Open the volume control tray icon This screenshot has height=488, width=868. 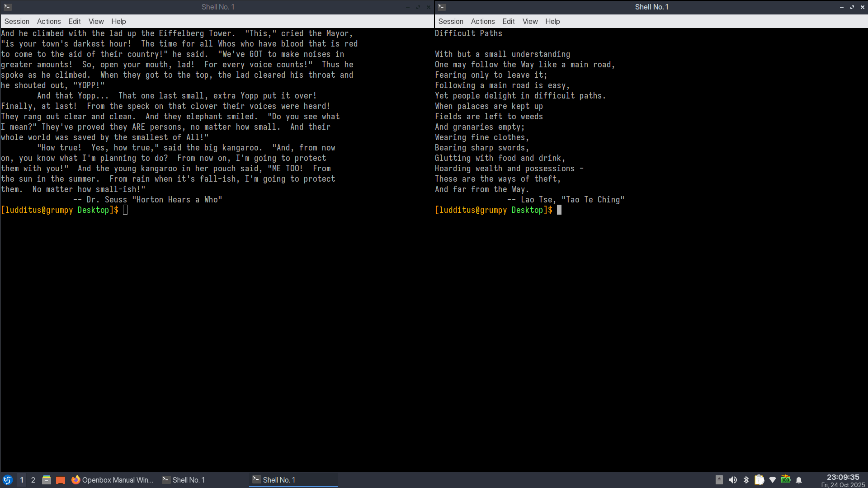point(733,480)
